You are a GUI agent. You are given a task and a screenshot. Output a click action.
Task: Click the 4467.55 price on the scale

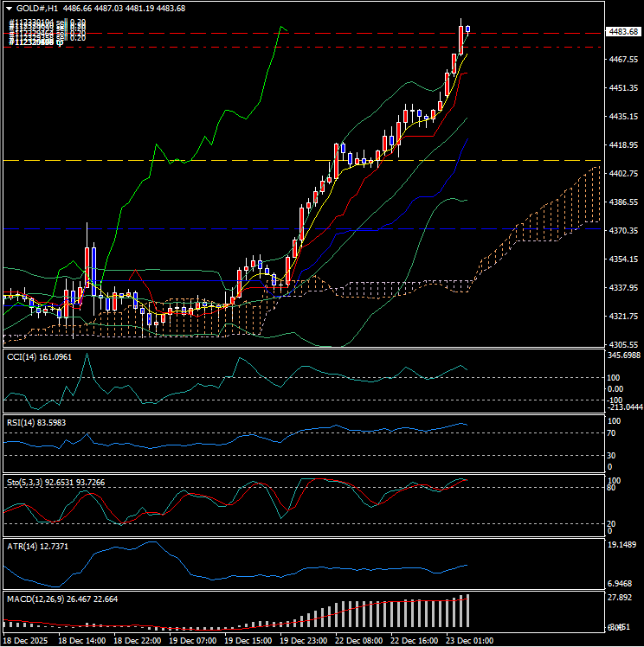(623, 60)
